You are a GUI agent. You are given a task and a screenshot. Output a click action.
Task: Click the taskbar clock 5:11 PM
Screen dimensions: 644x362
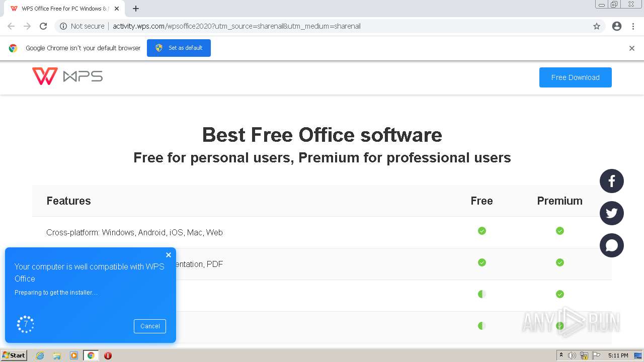(618, 355)
